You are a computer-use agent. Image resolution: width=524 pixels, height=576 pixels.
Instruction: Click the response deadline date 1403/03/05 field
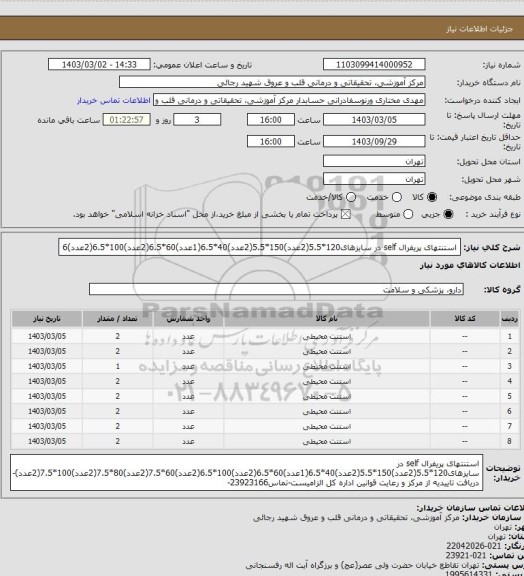click(374, 120)
